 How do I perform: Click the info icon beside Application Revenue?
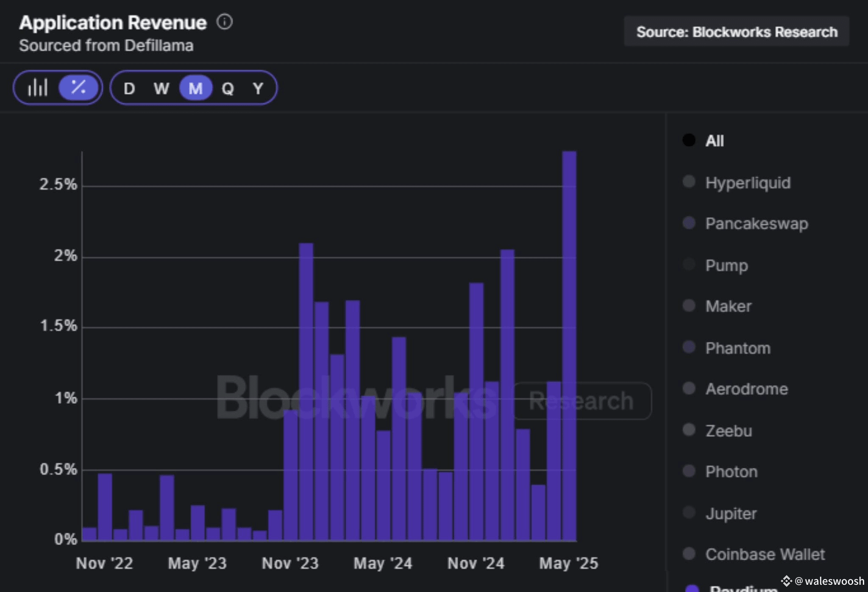pyautogui.click(x=225, y=22)
